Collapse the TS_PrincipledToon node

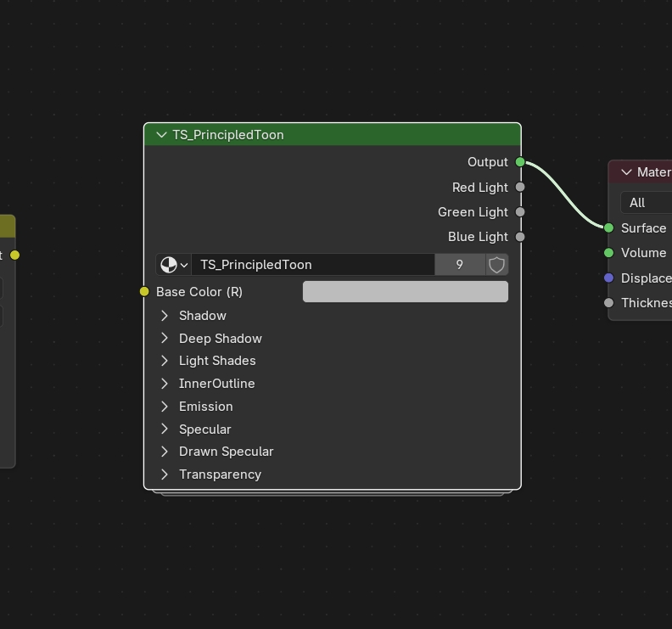[161, 135]
